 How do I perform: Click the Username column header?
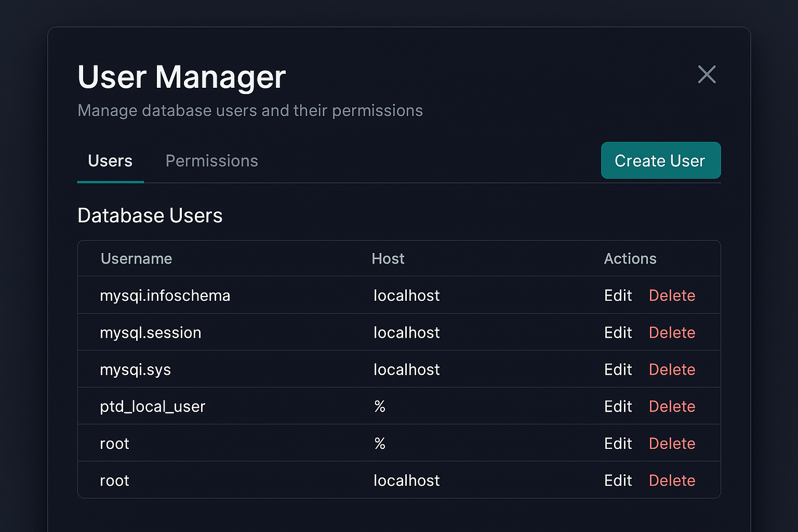[x=136, y=258]
